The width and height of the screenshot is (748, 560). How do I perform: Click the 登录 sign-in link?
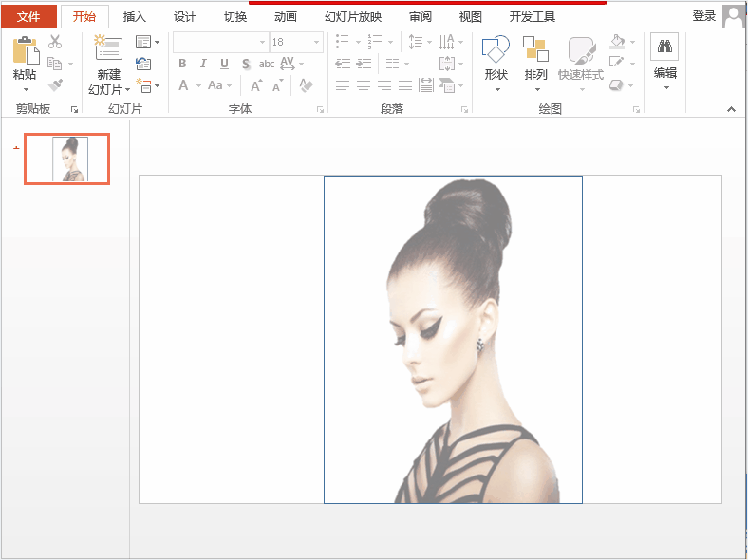704,16
